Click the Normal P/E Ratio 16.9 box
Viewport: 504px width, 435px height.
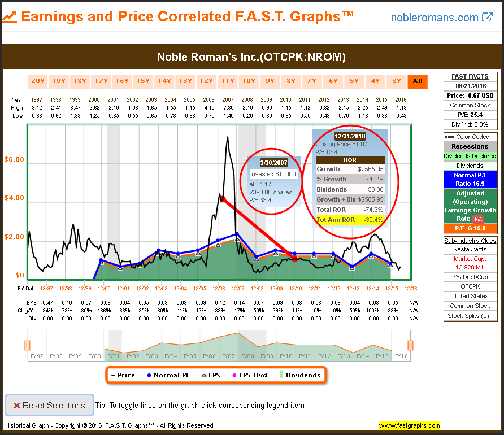[x=470, y=179]
